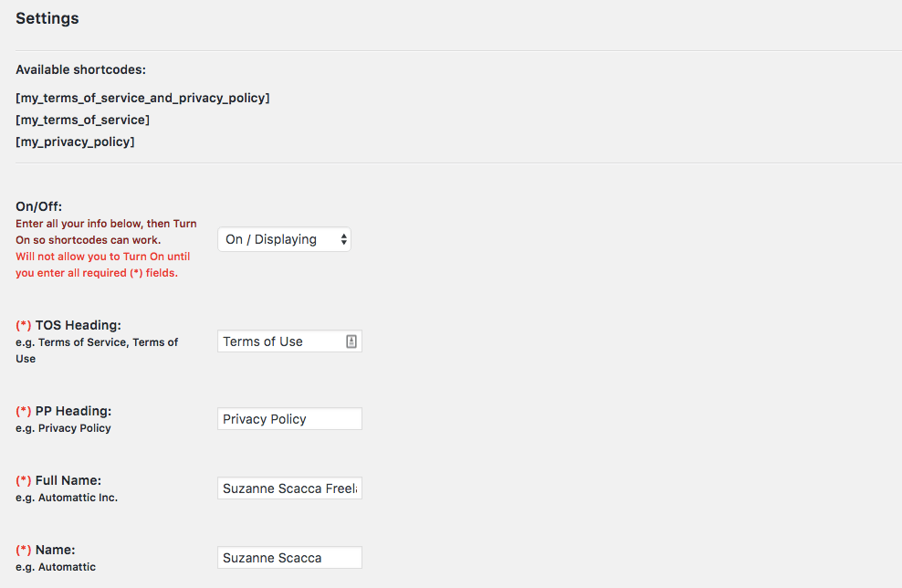Focus the Name field containing Suzanne Scacca
This screenshot has height=588, width=902.
click(289, 558)
